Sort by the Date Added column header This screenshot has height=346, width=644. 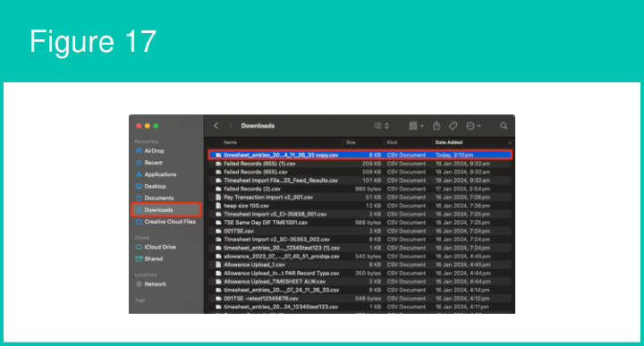[x=449, y=142]
